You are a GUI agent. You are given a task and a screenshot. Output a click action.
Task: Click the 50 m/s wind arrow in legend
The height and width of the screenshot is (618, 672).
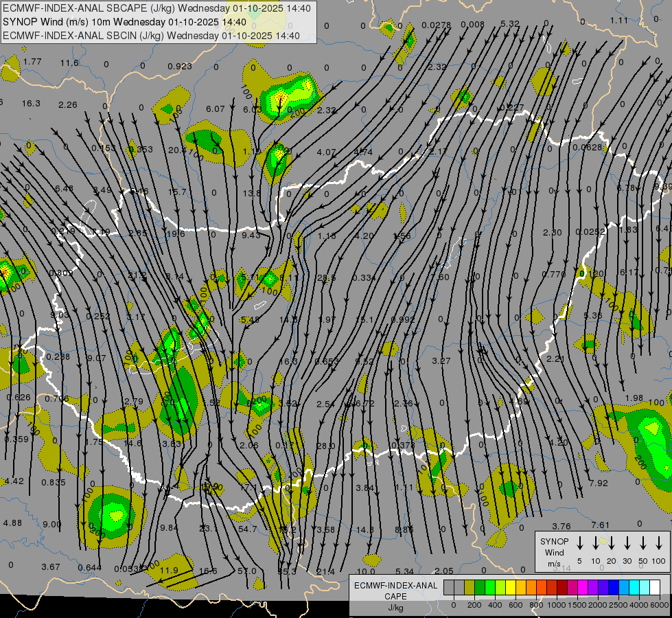click(x=643, y=543)
